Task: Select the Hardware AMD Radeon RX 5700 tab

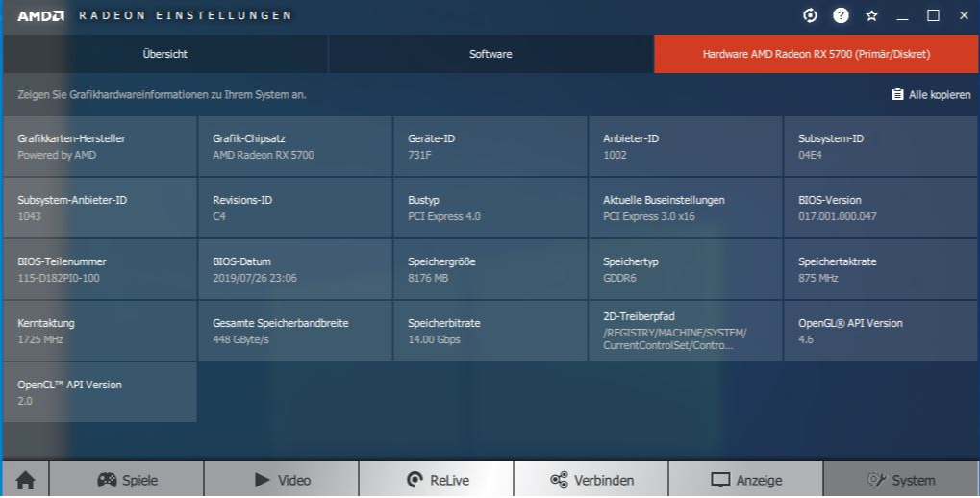Action: (x=817, y=54)
